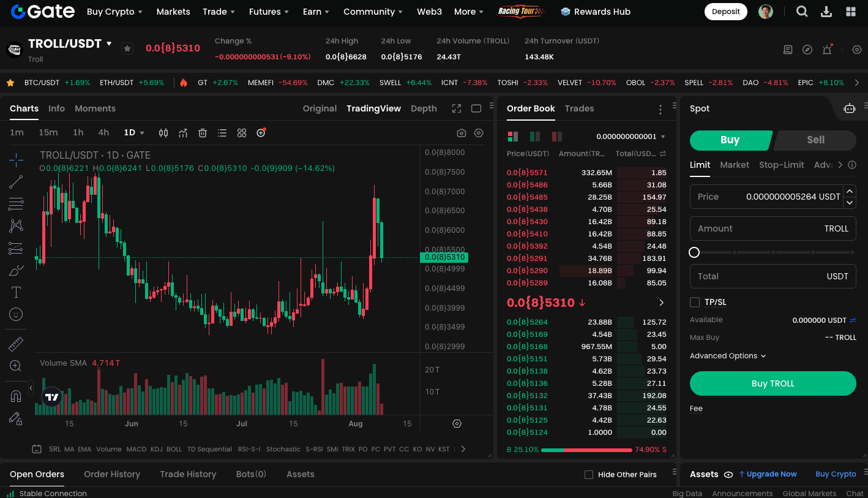The image size is (868, 498).
Task: Open the user avatar profile
Action: [766, 12]
